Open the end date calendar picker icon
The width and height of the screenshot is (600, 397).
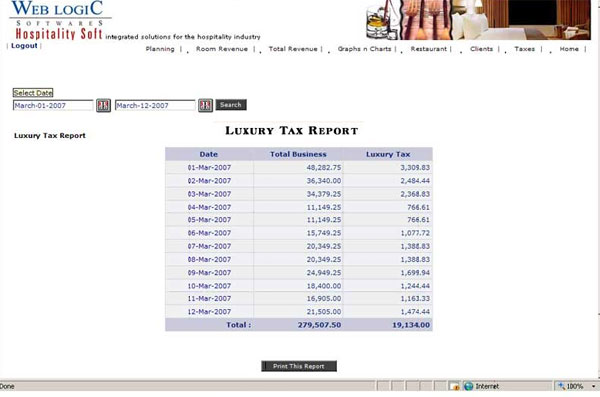pyautogui.click(x=205, y=105)
